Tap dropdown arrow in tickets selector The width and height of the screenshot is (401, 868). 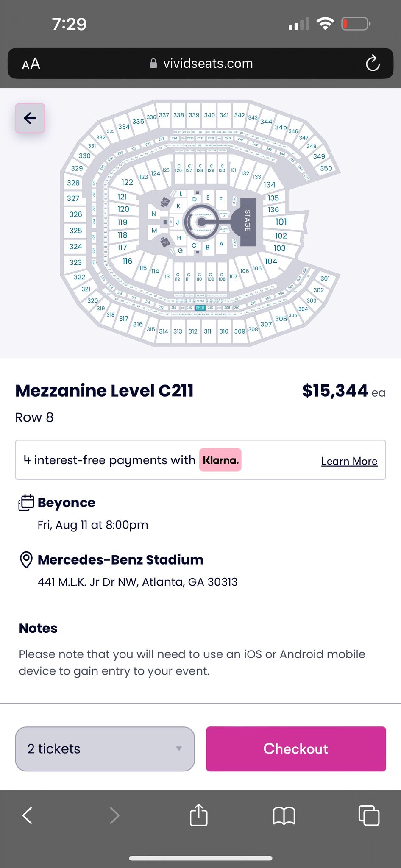pyautogui.click(x=179, y=749)
